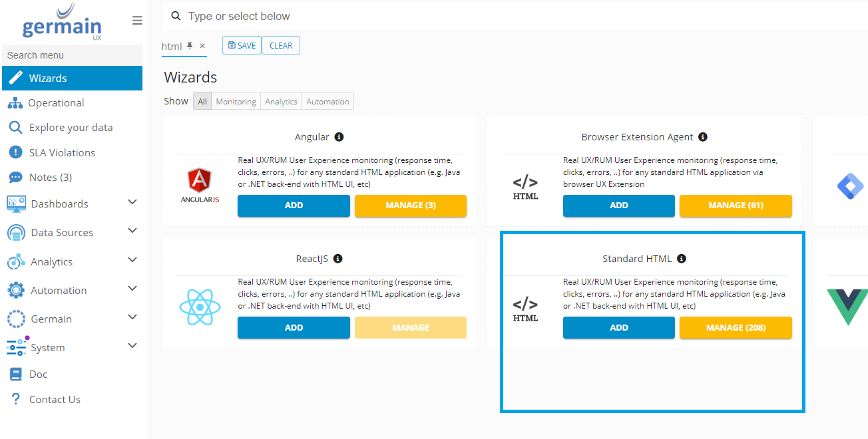Pin the html filter tag

190,46
